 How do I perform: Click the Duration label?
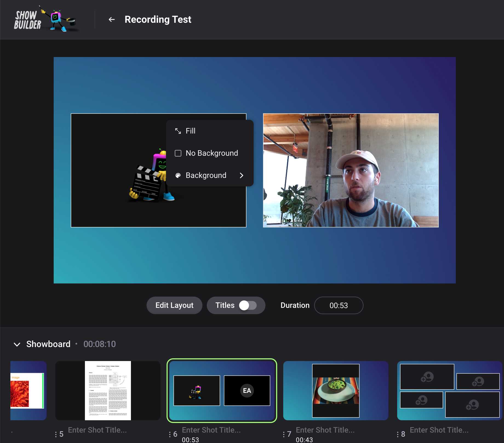(295, 305)
